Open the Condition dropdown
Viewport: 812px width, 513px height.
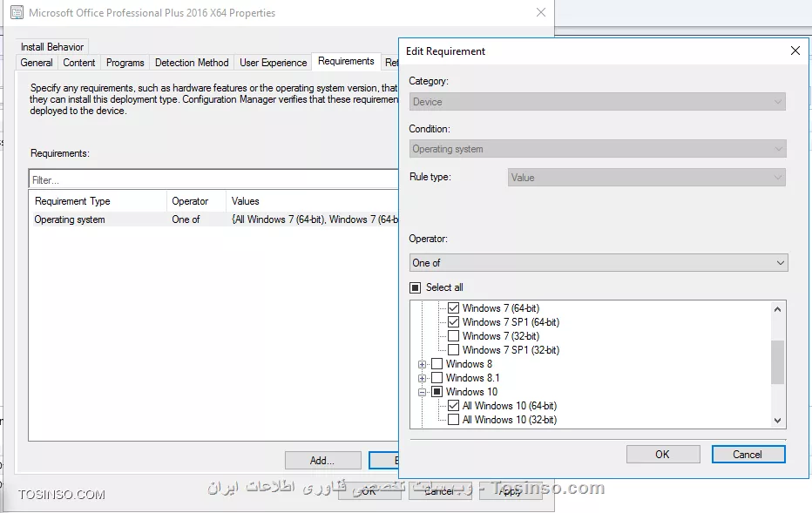597,149
